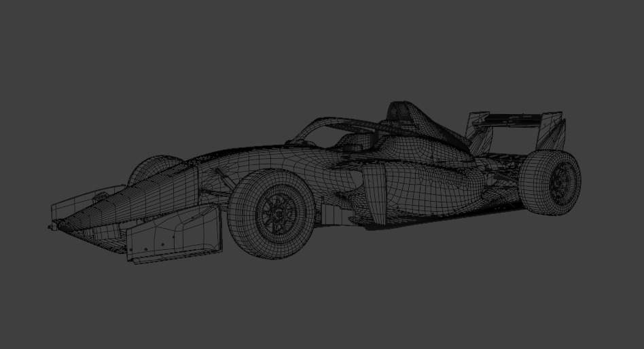Select the car's rear wheel wireframe
This screenshot has width=644, height=349.
click(x=550, y=182)
